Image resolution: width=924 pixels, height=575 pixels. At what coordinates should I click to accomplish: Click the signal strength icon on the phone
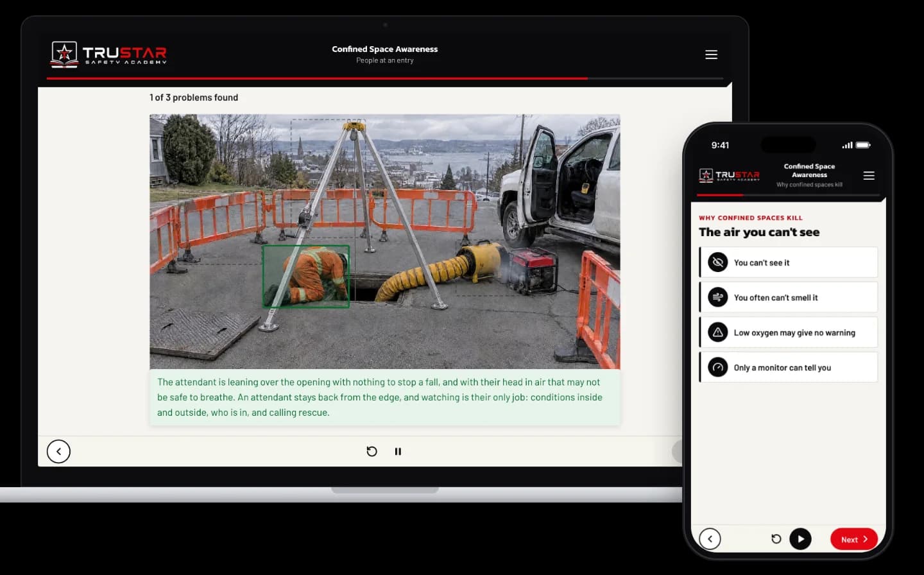point(848,145)
